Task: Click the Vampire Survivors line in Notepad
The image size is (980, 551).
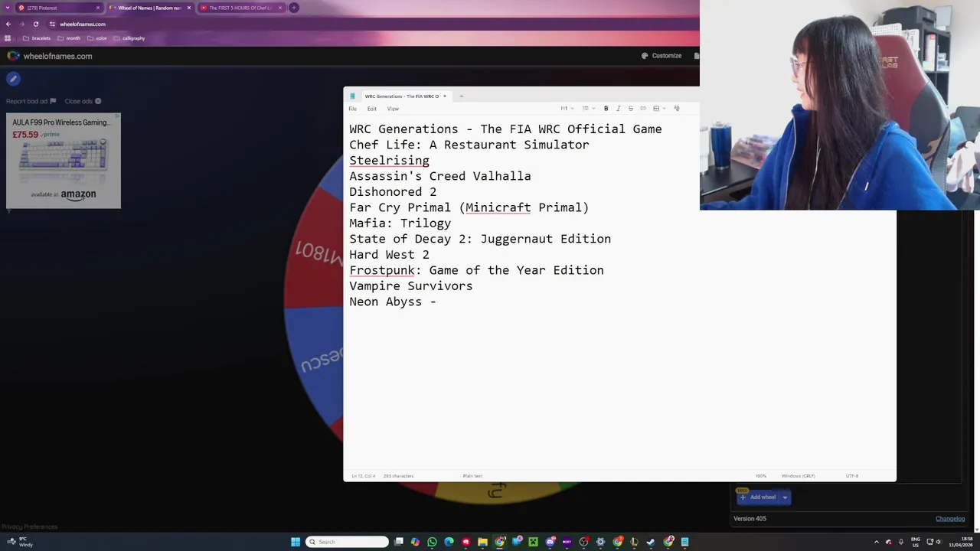Action: pos(411,286)
